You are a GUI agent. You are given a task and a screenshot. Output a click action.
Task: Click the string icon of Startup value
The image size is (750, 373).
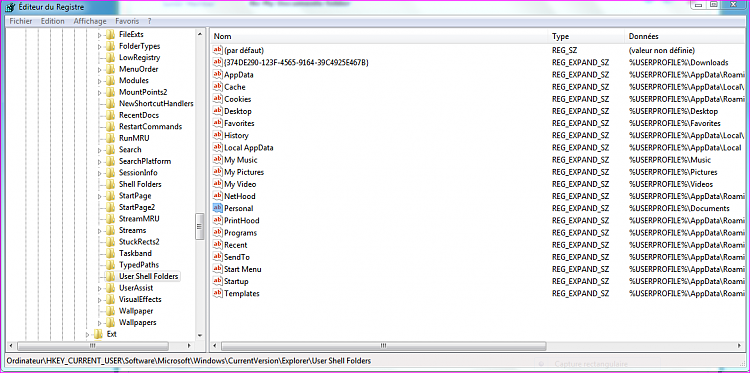coord(218,281)
